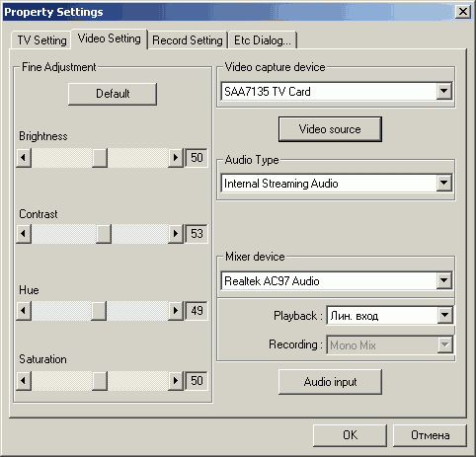Confirm settings with OK button
The height and width of the screenshot is (457, 476).
(350, 435)
